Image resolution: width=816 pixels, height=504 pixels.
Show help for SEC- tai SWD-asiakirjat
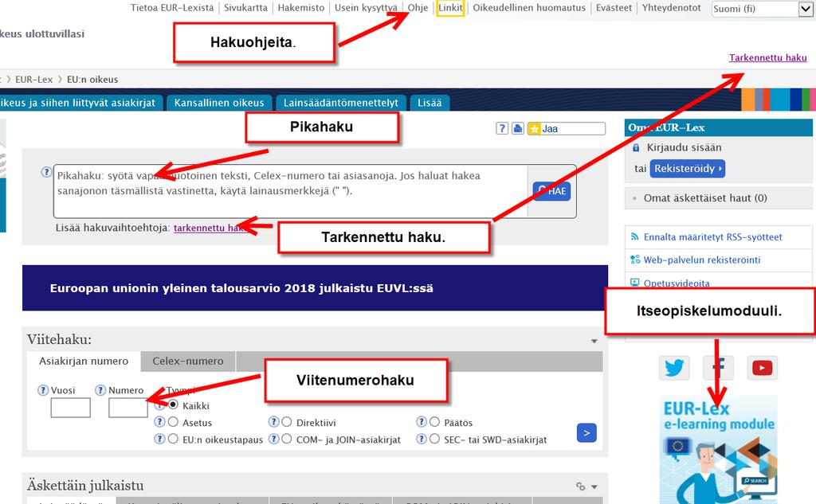coord(421,439)
